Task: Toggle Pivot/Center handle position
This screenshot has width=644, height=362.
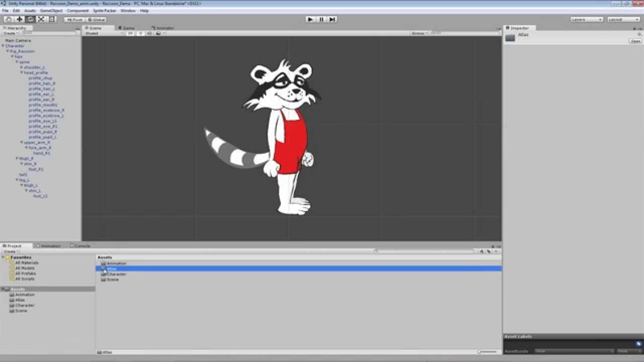Action: [x=74, y=20]
